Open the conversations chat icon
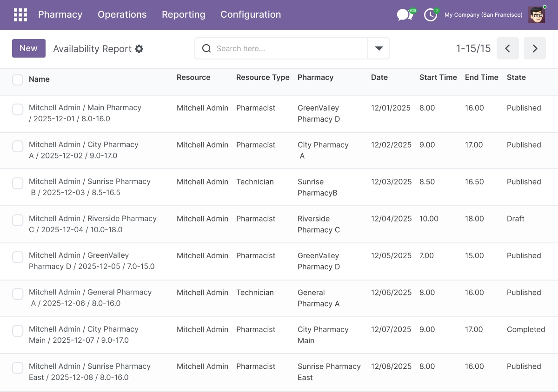Image resolution: width=558 pixels, height=392 pixels. (405, 15)
